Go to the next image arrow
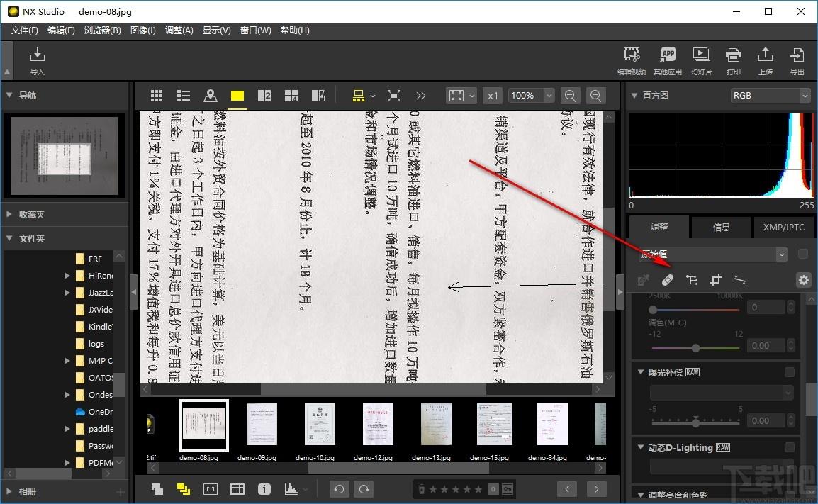 [x=597, y=489]
